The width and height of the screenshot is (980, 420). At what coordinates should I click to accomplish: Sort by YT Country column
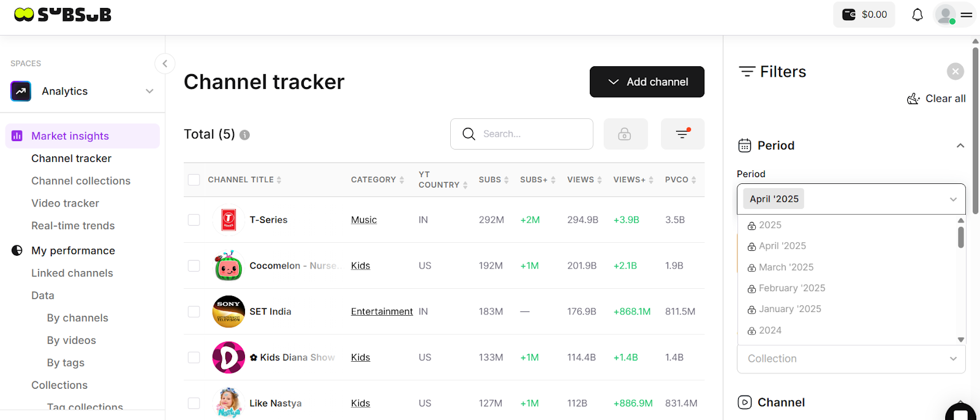[443, 180]
